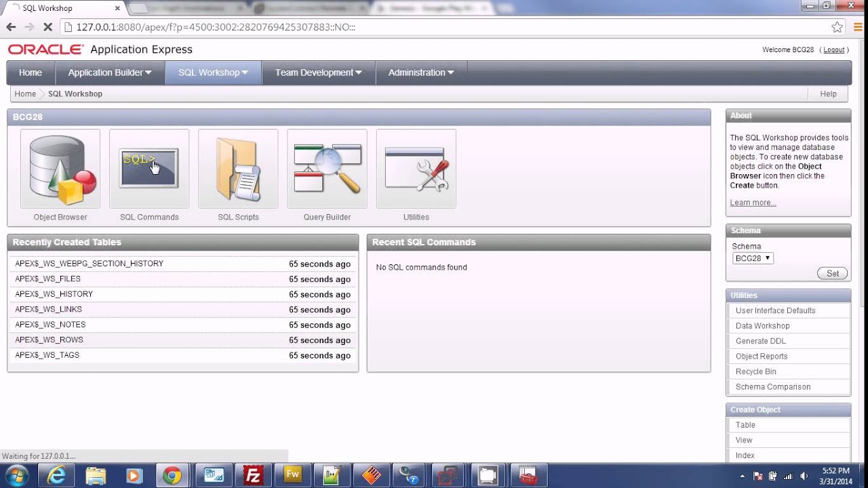Click the Learn more link
The height and width of the screenshot is (488, 868).
pyautogui.click(x=753, y=203)
